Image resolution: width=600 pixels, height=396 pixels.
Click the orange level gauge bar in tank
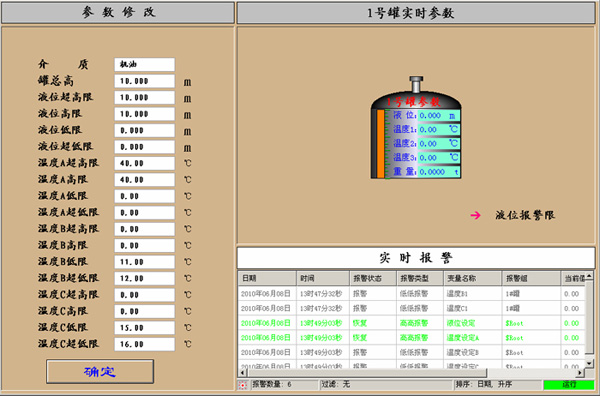coord(380,144)
